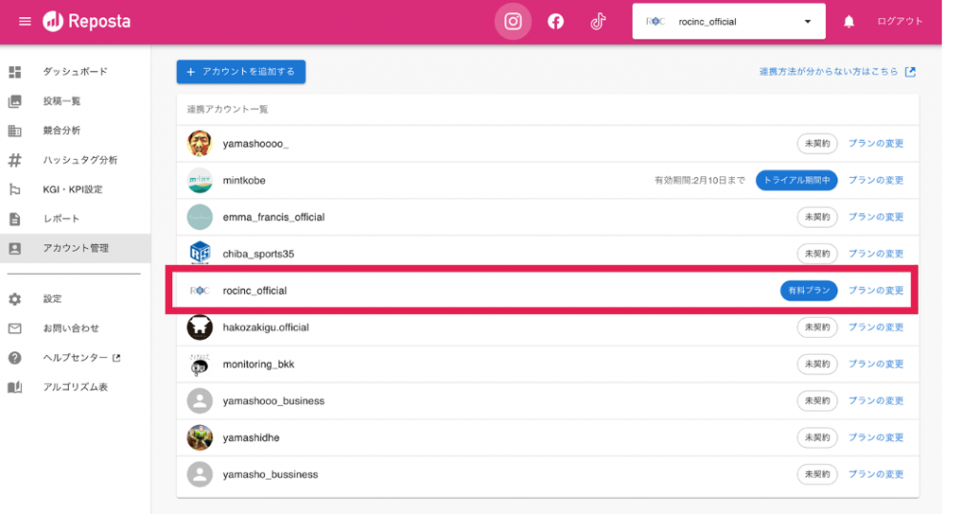This screenshot has height=514, width=980.
Task: Click 有料プラン badge for rocinc_official
Action: (x=809, y=290)
